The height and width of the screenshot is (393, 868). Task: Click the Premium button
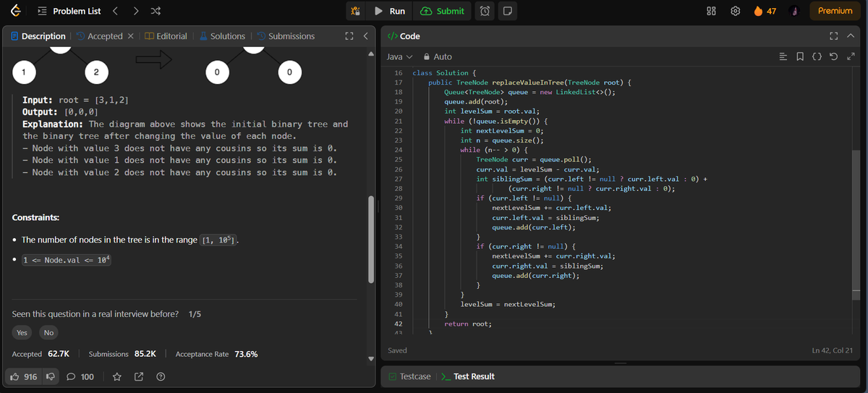click(x=835, y=11)
